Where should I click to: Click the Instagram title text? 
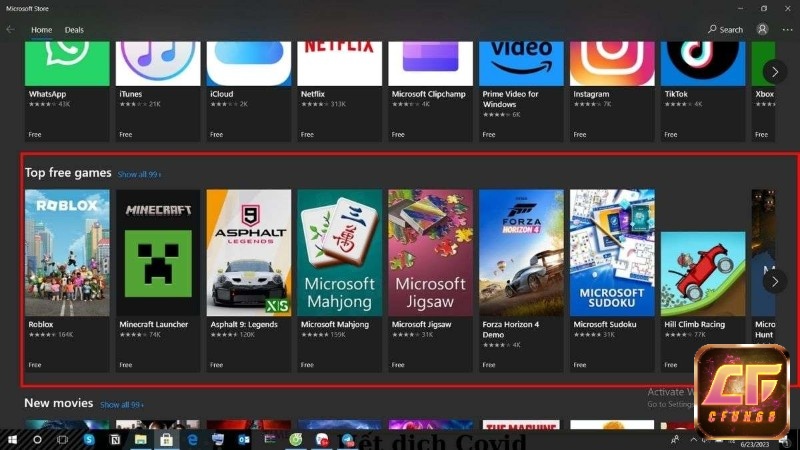pyautogui.click(x=591, y=94)
